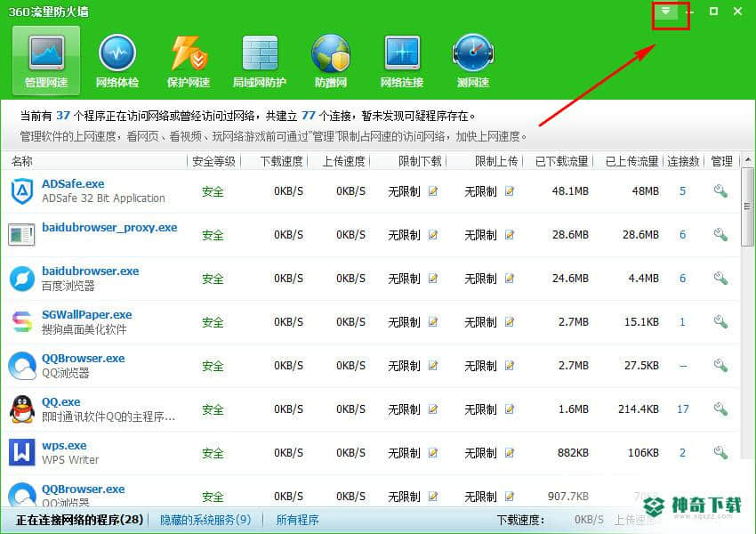Open manage wrench for QQBrowser.exe 2.7MB row

(x=720, y=366)
